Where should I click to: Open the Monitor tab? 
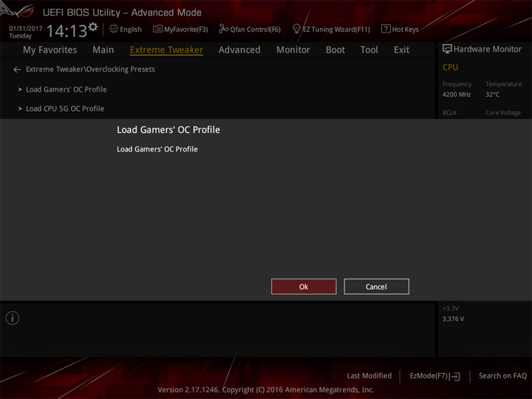293,50
